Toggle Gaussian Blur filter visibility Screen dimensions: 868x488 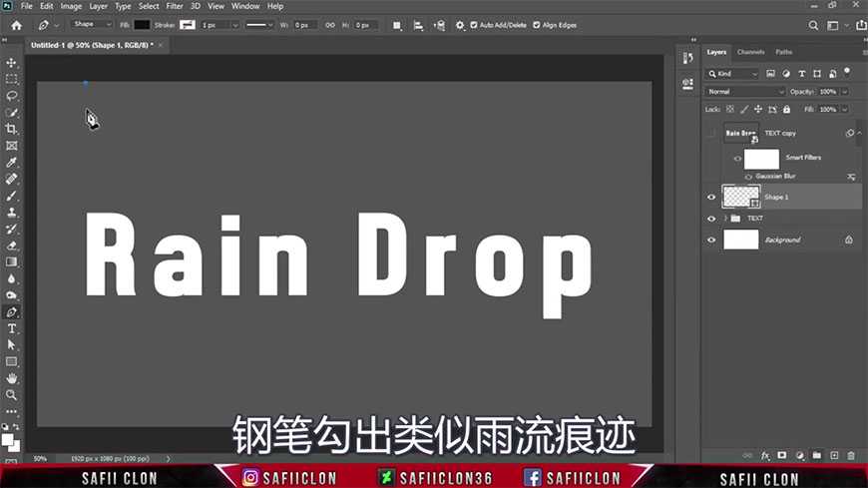[748, 177]
